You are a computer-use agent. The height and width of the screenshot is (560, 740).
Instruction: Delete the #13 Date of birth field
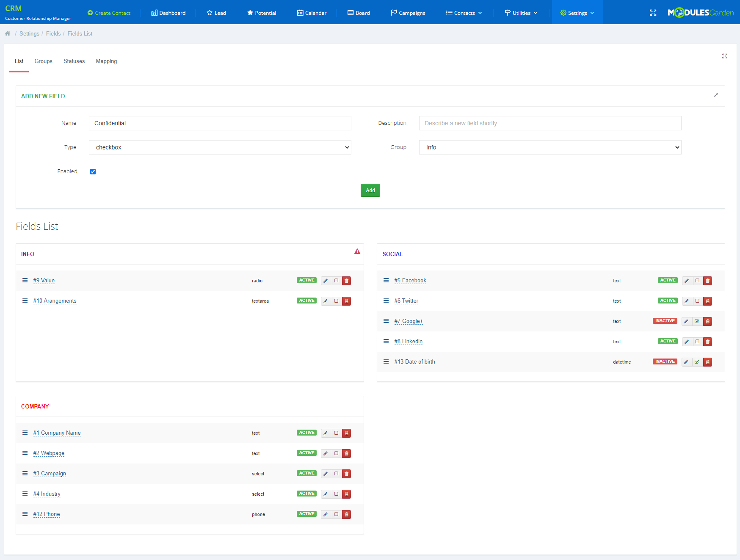(707, 362)
